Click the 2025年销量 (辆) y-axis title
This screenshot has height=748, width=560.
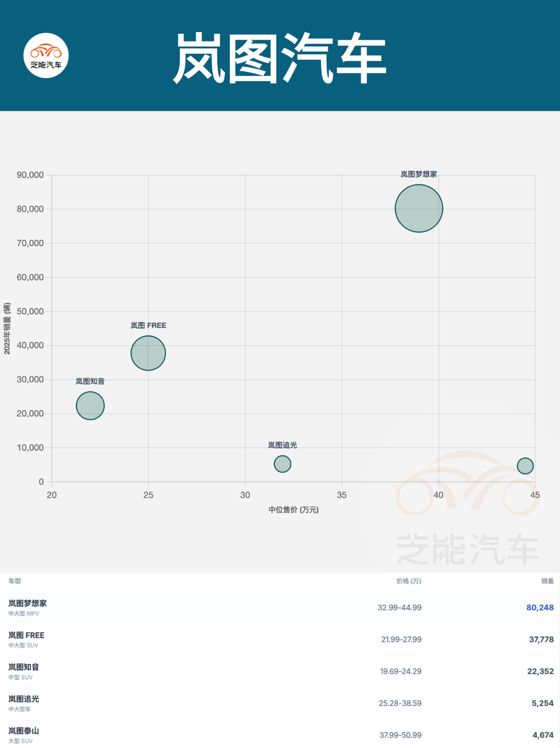coord(7,328)
